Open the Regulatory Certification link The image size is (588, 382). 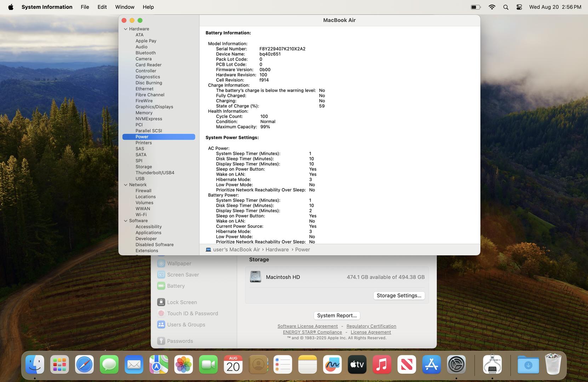pos(371,326)
